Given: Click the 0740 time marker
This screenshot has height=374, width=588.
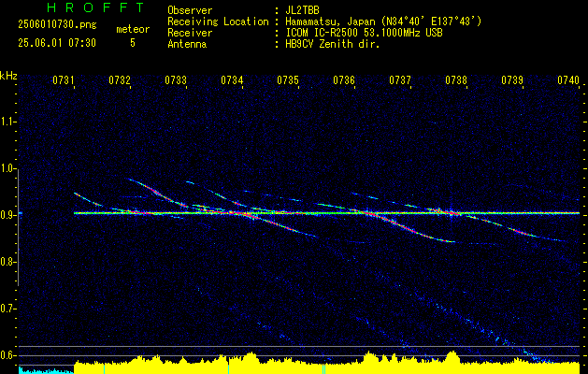Looking at the screenshot, I should tap(568, 79).
